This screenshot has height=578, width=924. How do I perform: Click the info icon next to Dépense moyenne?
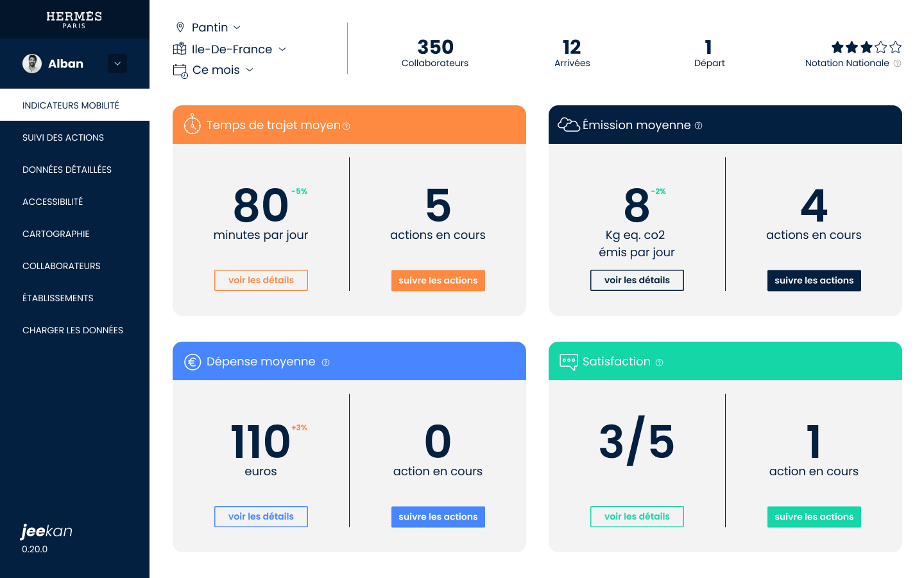(x=325, y=363)
